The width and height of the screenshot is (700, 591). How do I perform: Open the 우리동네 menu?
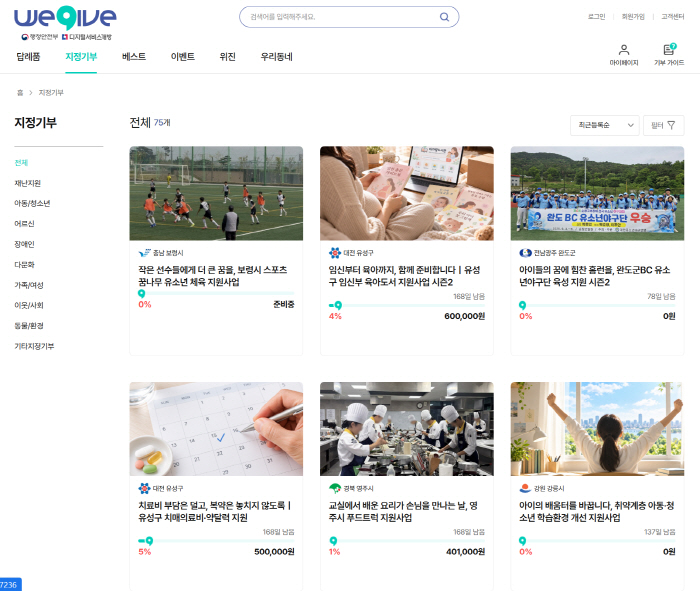(x=276, y=57)
